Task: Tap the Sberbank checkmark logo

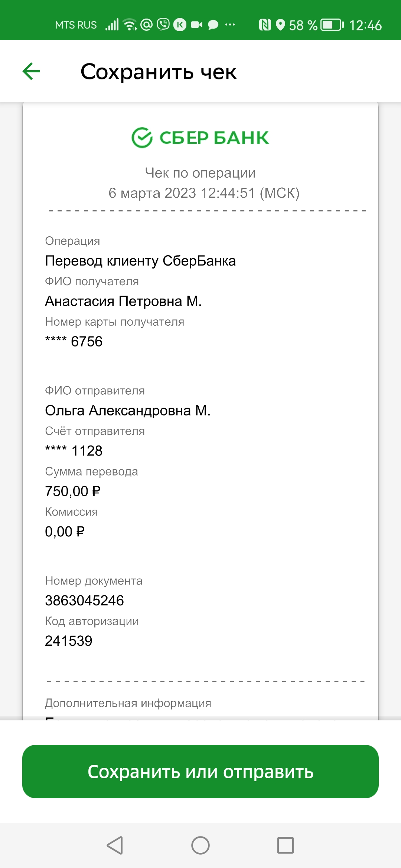Action: tap(142, 138)
